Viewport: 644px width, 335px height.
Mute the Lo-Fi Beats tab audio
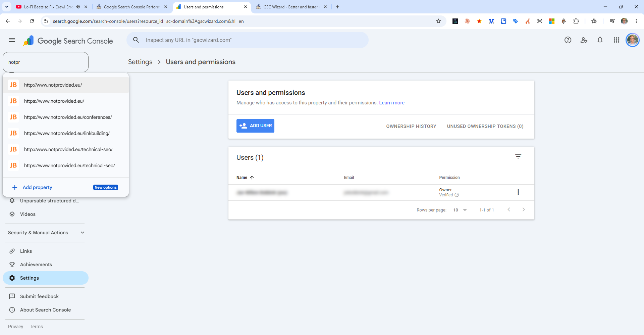(x=78, y=7)
